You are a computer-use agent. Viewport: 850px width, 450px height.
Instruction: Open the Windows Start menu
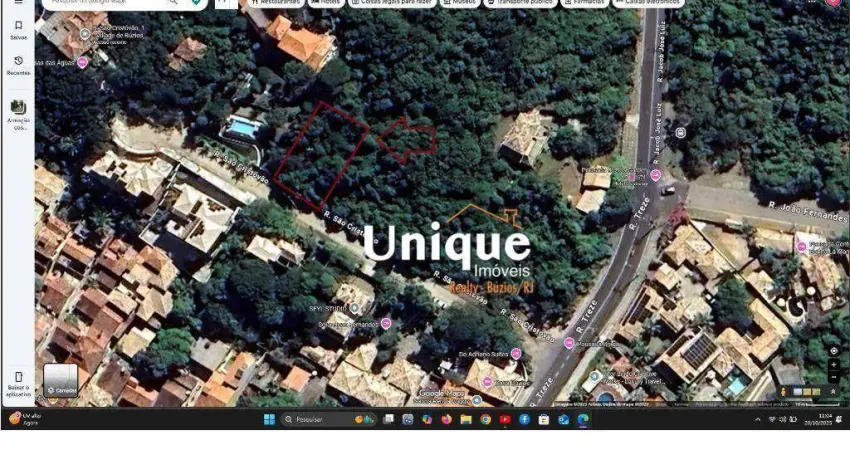point(269,419)
